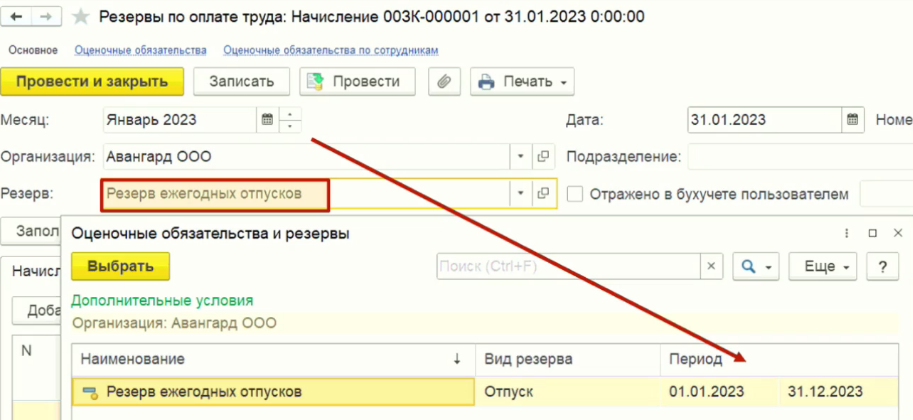Image resolution: width=913 pixels, height=420 pixels.
Task: Open the Организация record with open icon
Action: [x=544, y=157]
